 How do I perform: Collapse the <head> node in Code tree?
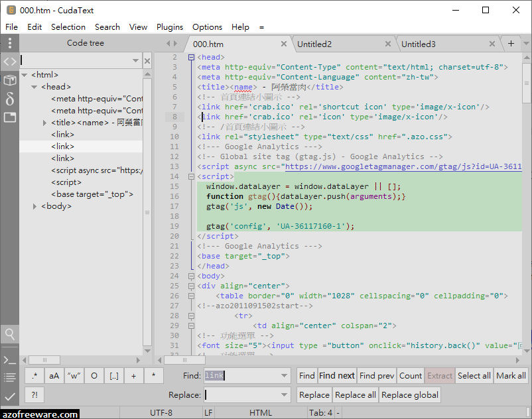coord(34,86)
